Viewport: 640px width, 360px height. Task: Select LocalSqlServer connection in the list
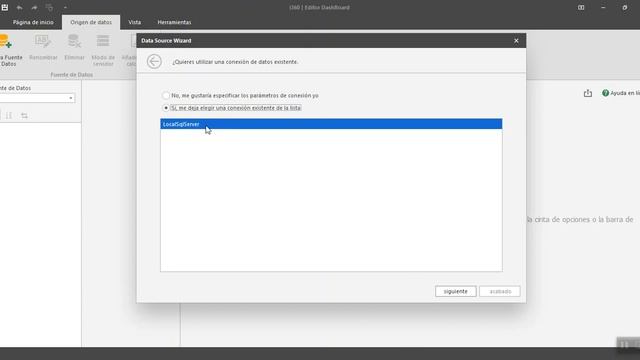(x=331, y=124)
